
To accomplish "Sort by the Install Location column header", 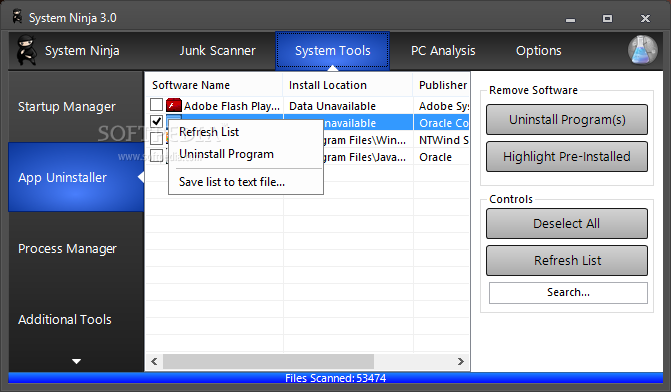I will (x=347, y=85).
